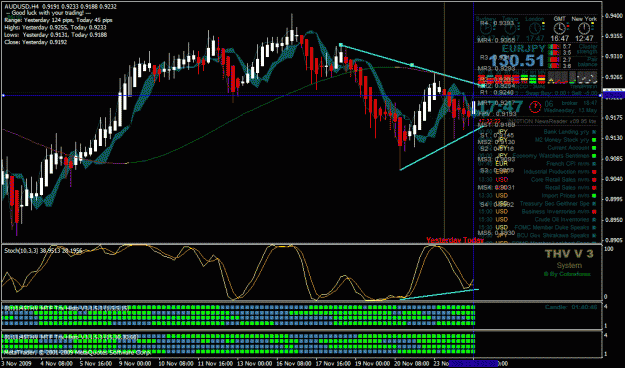Viewport: 625px width, 368px height.
Task: Click red impact square beside Business Inventories
Action: (594, 212)
